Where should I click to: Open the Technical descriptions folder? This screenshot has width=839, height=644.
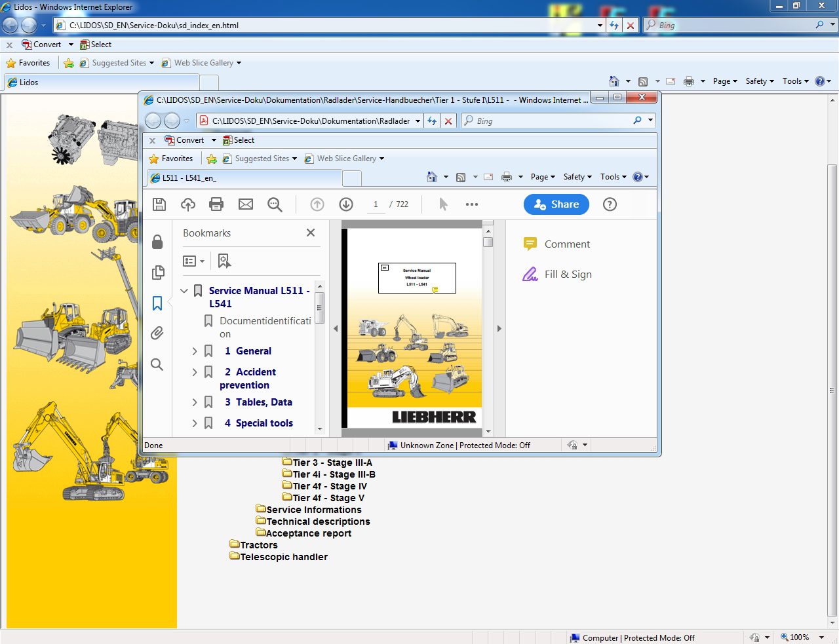[x=313, y=521]
